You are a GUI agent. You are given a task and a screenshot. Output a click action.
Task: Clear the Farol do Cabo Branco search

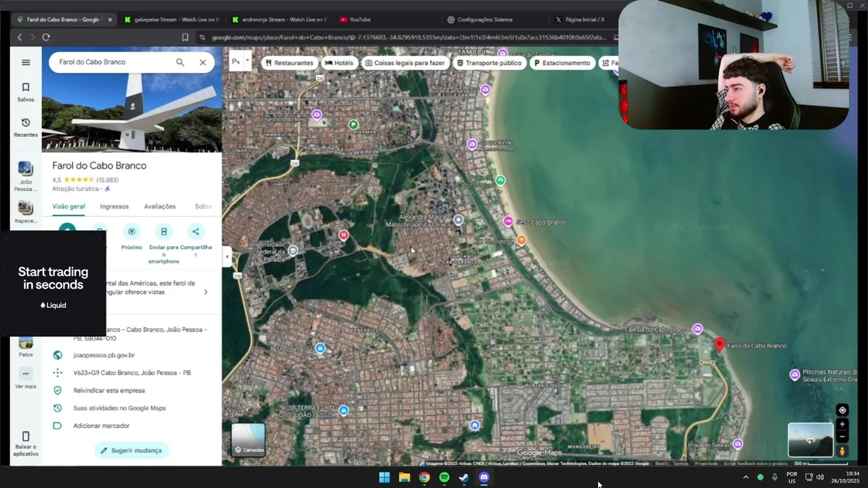pos(203,62)
